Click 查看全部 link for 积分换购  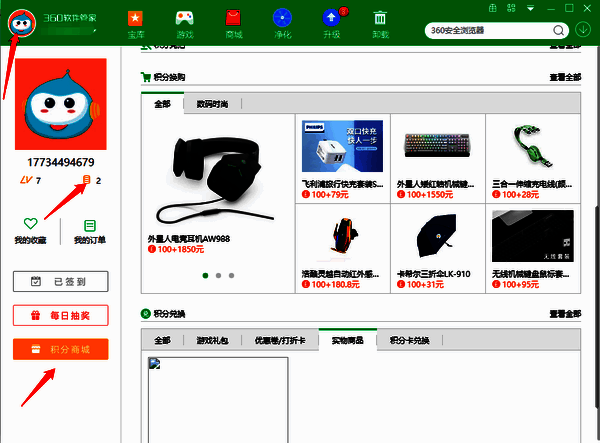(565, 78)
